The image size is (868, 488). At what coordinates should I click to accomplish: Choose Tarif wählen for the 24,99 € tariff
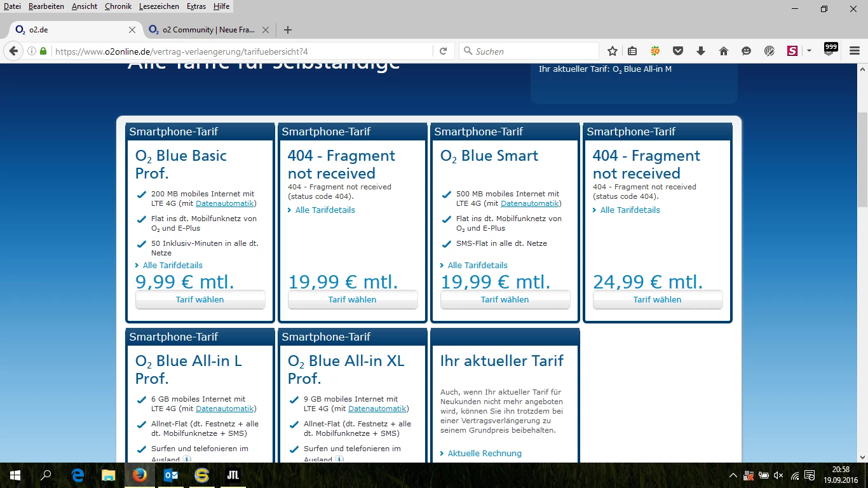658,299
